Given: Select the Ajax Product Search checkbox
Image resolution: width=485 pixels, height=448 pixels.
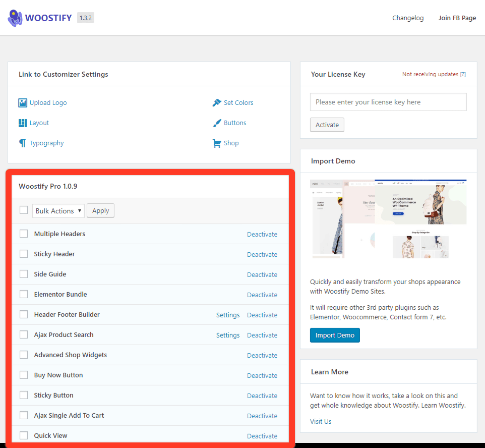Looking at the screenshot, I should 24,334.
